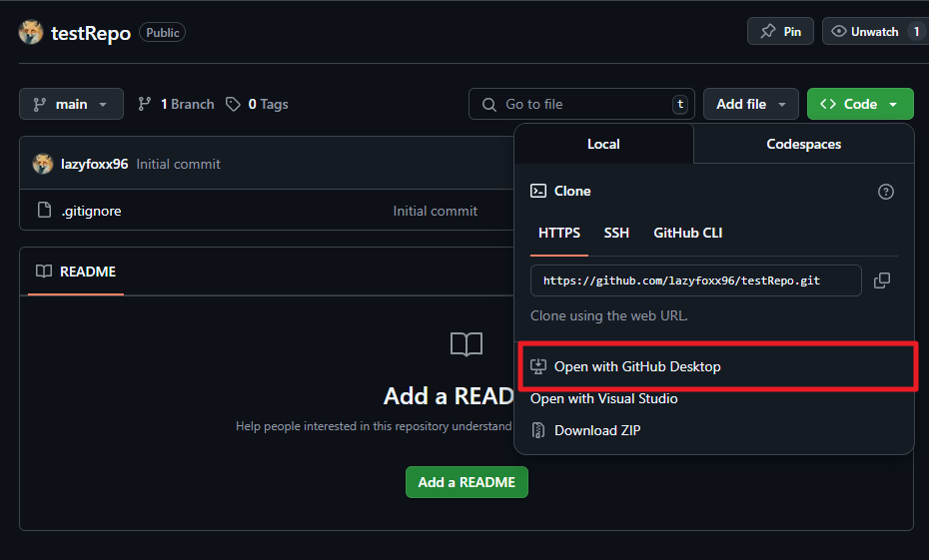Open the lazyfoxx96 username link
929x560 pixels.
(x=94, y=164)
